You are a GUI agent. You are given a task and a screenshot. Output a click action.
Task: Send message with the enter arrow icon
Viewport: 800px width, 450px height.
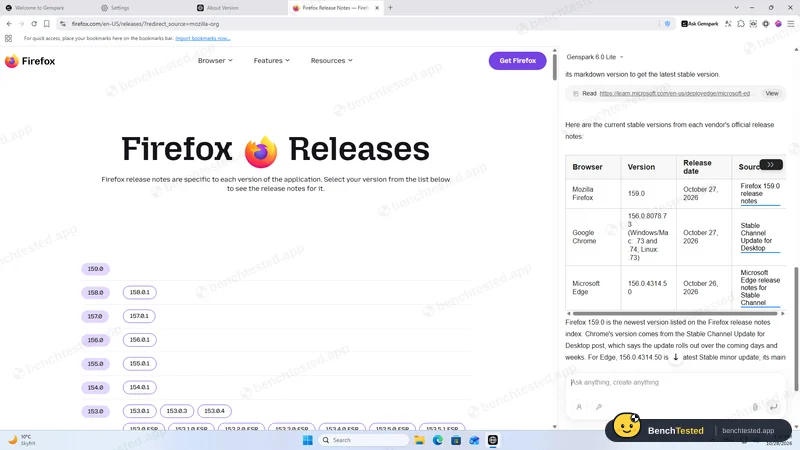pyautogui.click(x=773, y=407)
